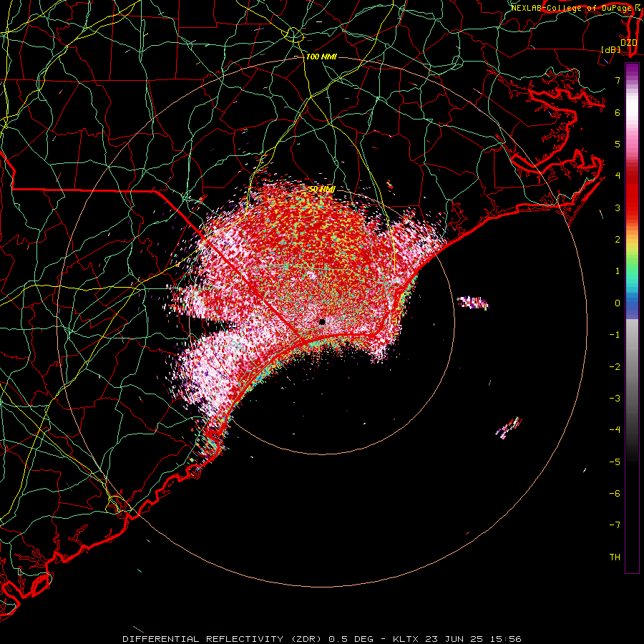Click the 100 NMI range ring label
The width and height of the screenshot is (644, 644).
point(321,57)
